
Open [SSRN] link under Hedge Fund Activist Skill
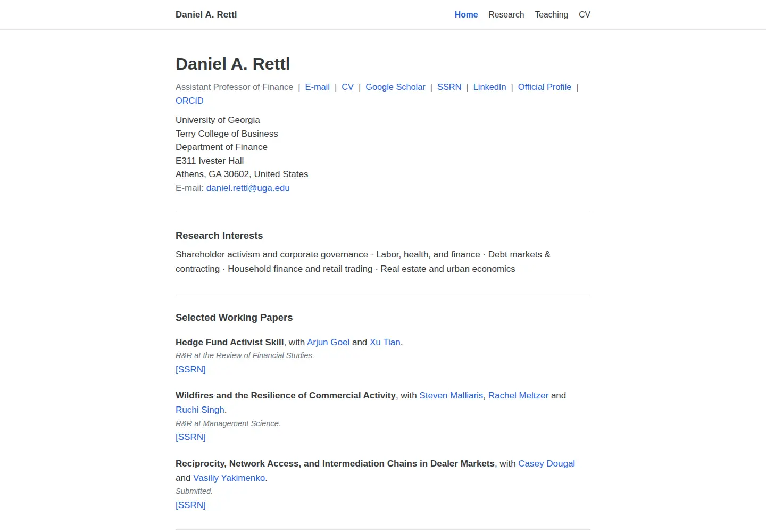(190, 370)
